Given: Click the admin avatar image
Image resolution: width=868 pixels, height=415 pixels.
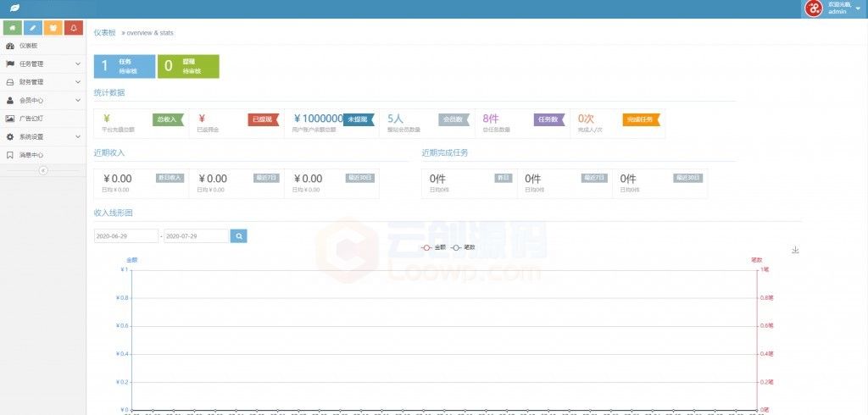Looking at the screenshot, I should click(813, 8).
